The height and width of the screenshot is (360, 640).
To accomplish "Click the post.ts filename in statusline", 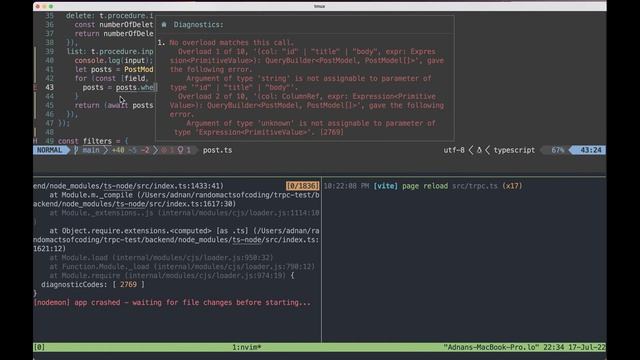I will coord(218,150).
